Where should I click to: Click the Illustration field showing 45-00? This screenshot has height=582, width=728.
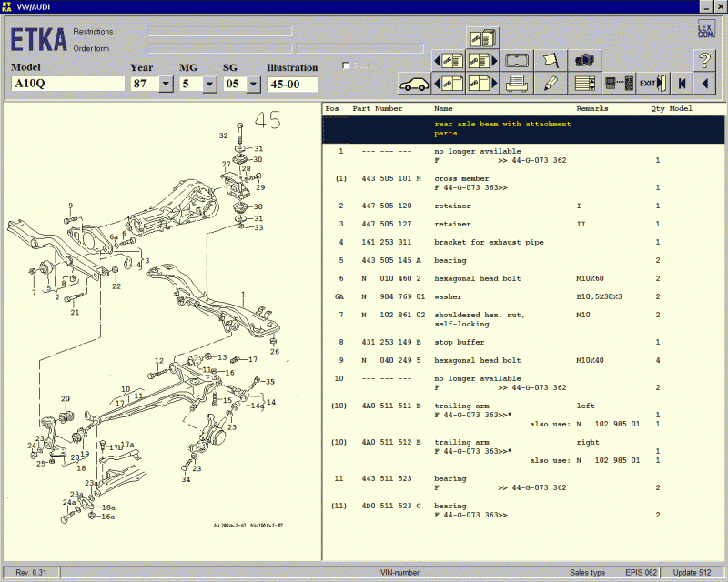pyautogui.click(x=292, y=85)
